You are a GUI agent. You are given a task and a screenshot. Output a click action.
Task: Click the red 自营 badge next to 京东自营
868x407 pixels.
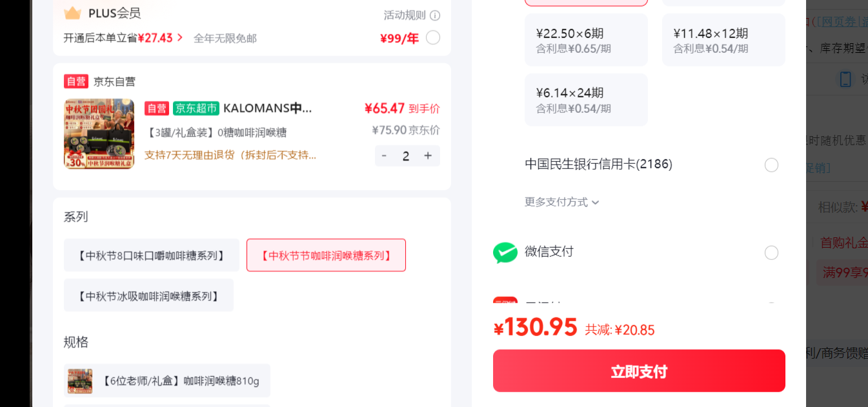[x=76, y=81]
